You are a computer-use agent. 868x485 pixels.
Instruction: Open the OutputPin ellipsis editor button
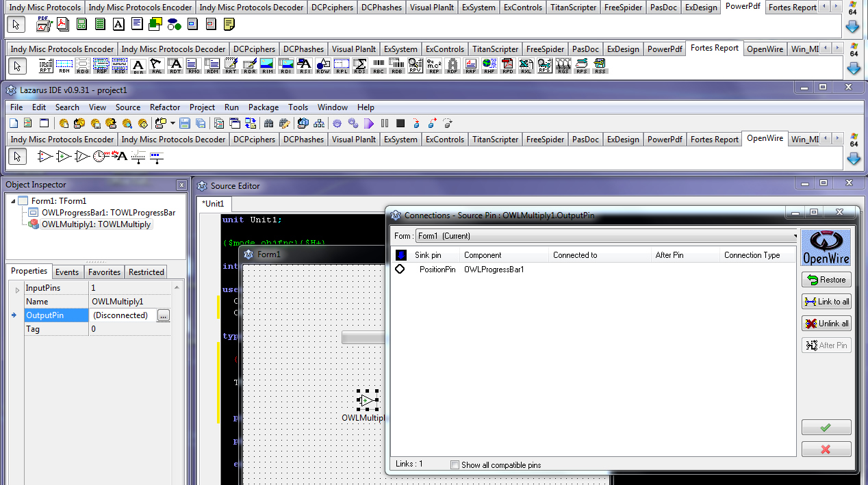(x=163, y=315)
